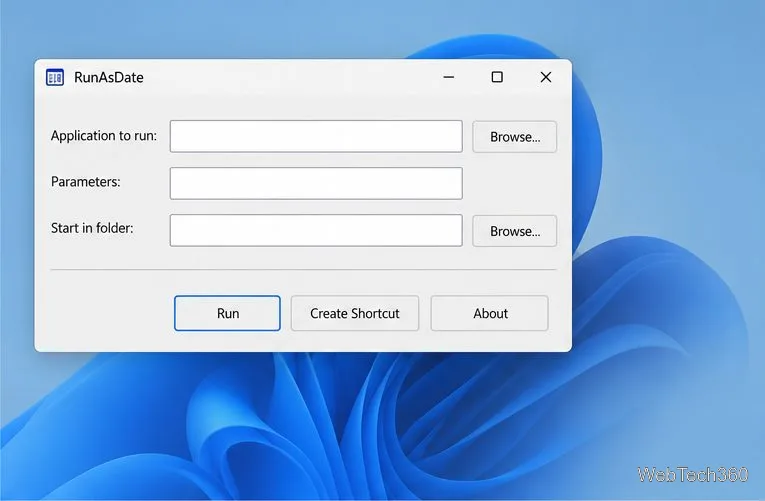Focus the Start in folder field
This screenshot has height=501, width=765.
point(316,230)
